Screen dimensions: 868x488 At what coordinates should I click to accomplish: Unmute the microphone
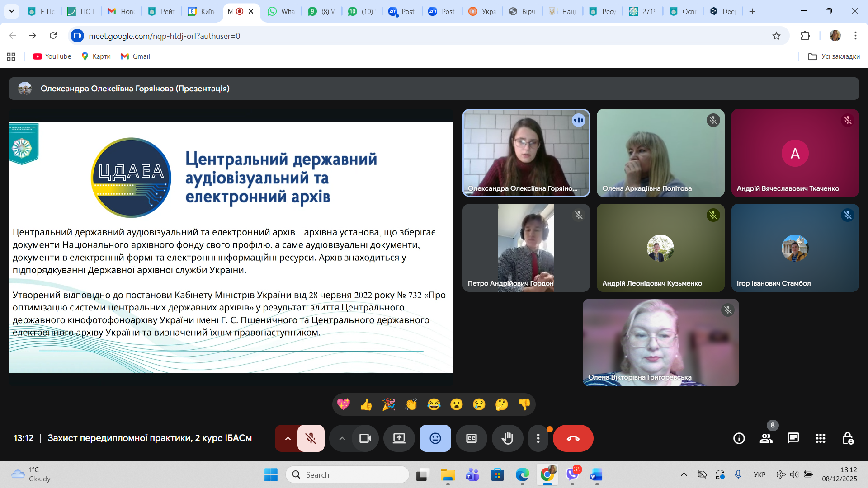pyautogui.click(x=311, y=438)
